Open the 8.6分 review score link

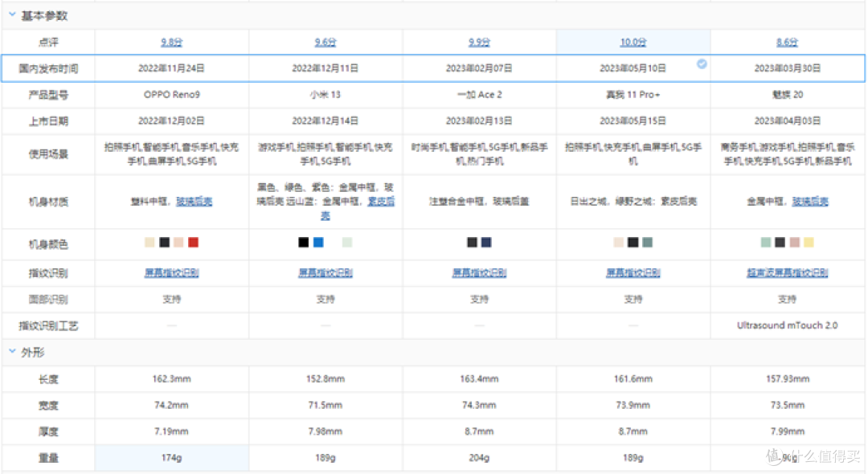(x=787, y=42)
